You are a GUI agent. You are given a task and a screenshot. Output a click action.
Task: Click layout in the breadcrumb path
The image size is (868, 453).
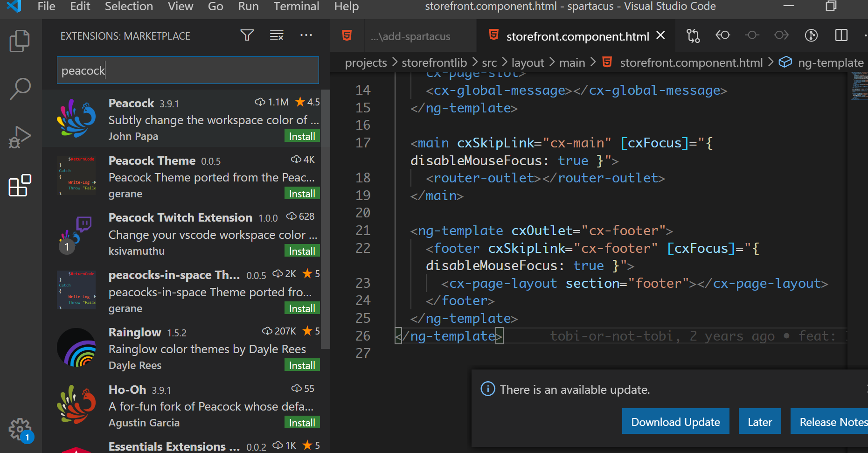tap(528, 63)
